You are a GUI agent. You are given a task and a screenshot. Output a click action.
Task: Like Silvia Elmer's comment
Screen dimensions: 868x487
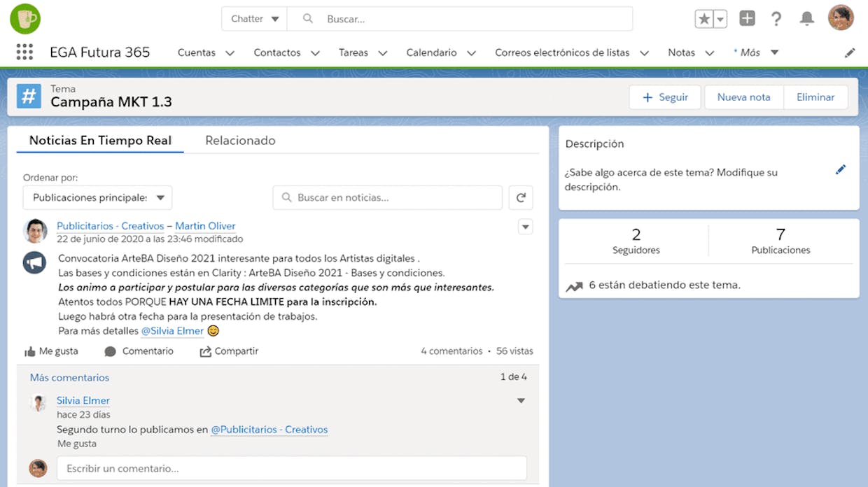pyautogui.click(x=77, y=444)
